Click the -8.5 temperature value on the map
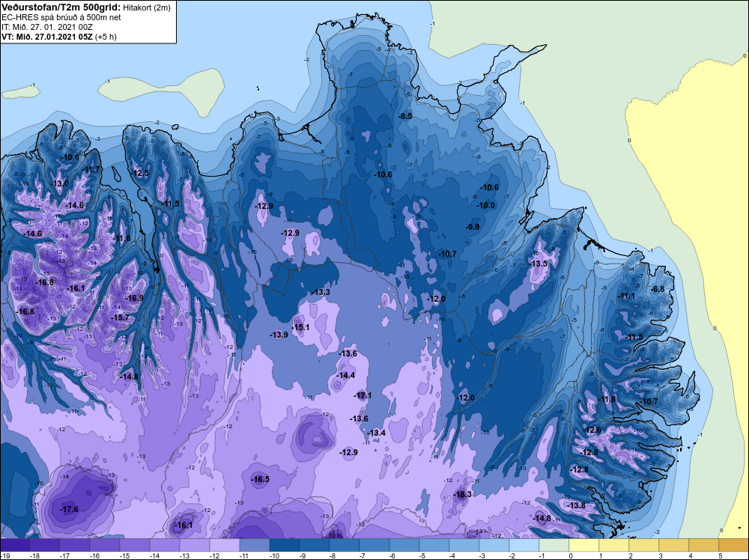Screen dimensions: 749x560 tap(405, 116)
